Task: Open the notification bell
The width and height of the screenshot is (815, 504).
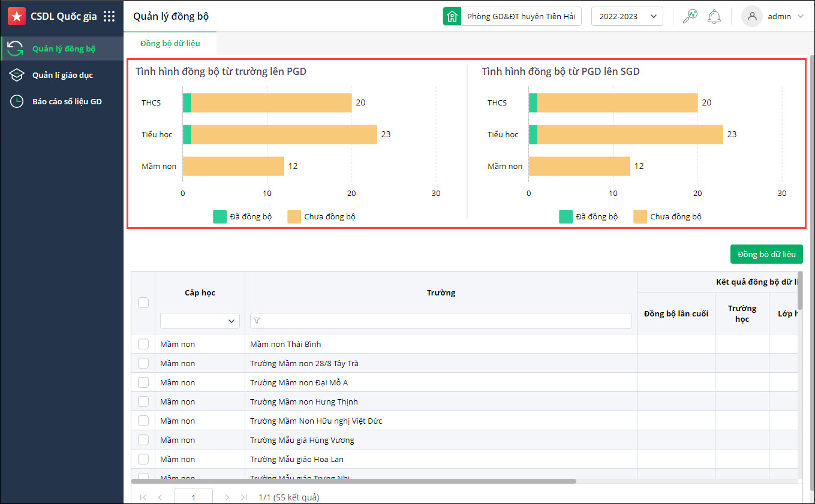Action: (714, 16)
